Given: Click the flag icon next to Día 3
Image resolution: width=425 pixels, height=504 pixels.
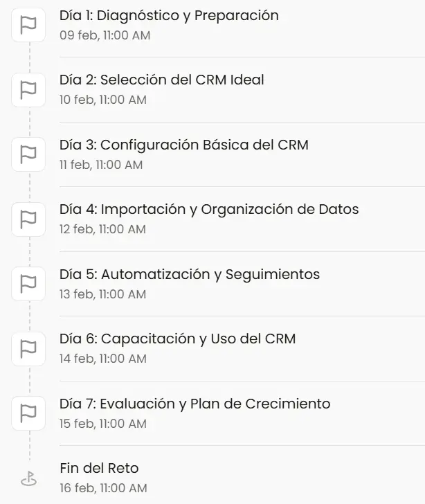Looking at the screenshot, I should 28,154.
